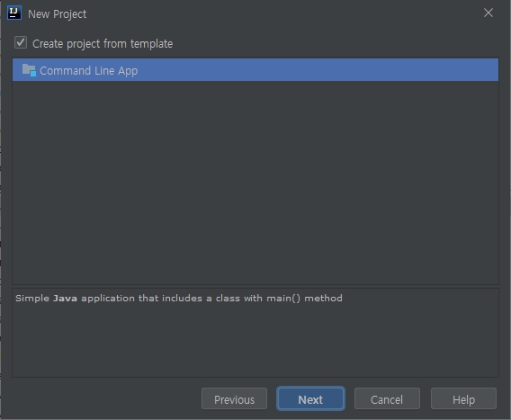The width and height of the screenshot is (511, 420).
Task: Return to the Previous step
Action: [x=234, y=398]
